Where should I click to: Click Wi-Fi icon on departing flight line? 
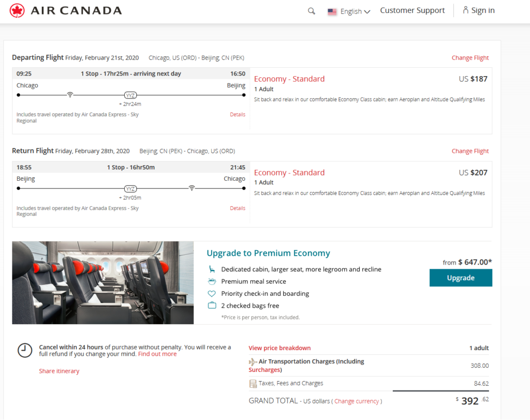[70, 95]
